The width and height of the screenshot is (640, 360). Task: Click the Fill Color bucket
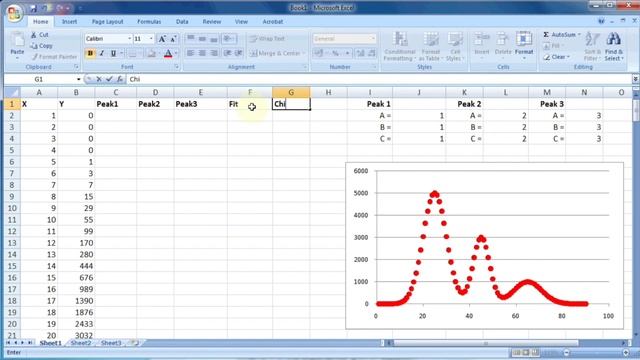coord(151,53)
